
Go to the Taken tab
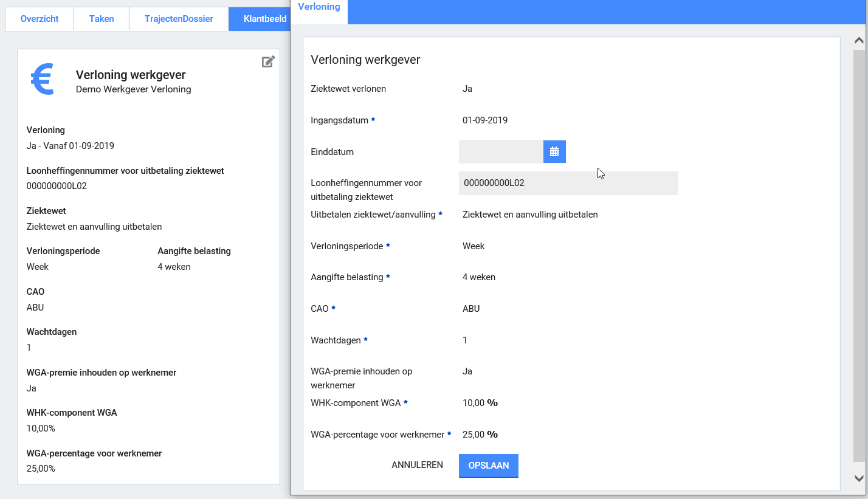[102, 19]
